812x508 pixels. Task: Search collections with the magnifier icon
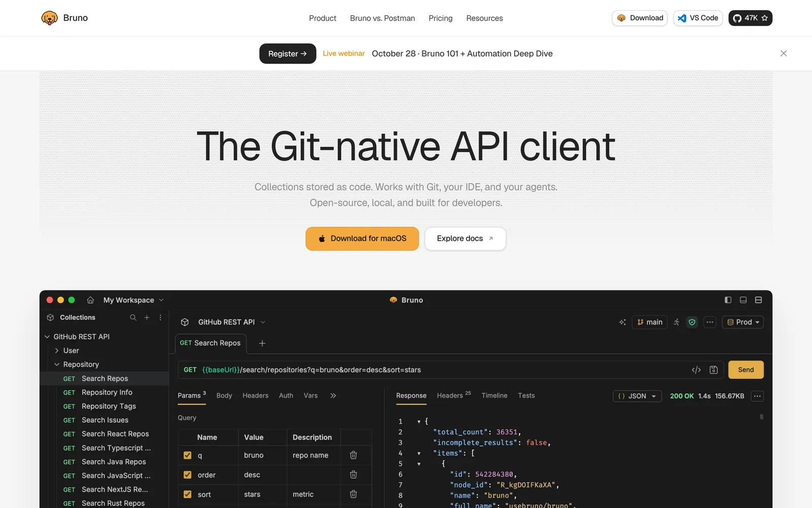[133, 317]
